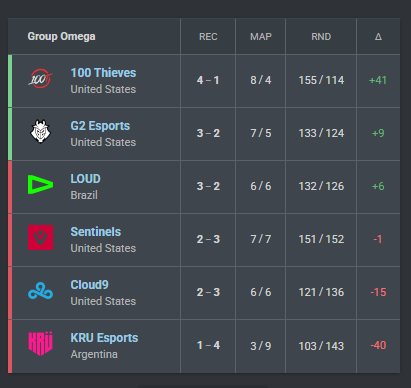Select the LOUD team name
Image resolution: width=411 pixels, height=388 pixels.
pos(85,179)
